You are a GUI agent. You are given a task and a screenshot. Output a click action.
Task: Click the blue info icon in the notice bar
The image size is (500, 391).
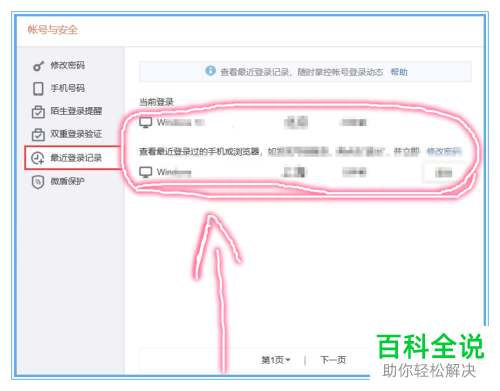[x=210, y=71]
